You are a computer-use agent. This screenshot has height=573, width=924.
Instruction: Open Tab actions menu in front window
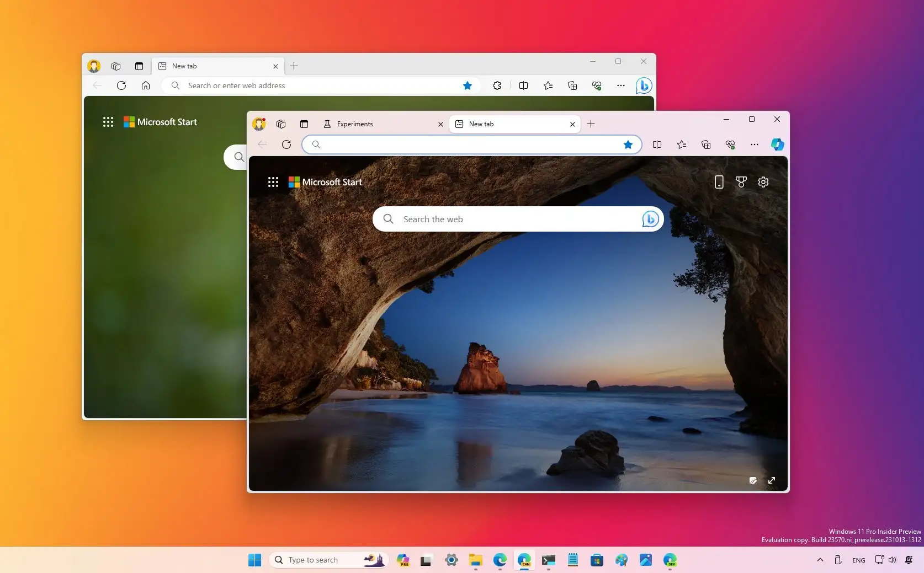pos(304,124)
